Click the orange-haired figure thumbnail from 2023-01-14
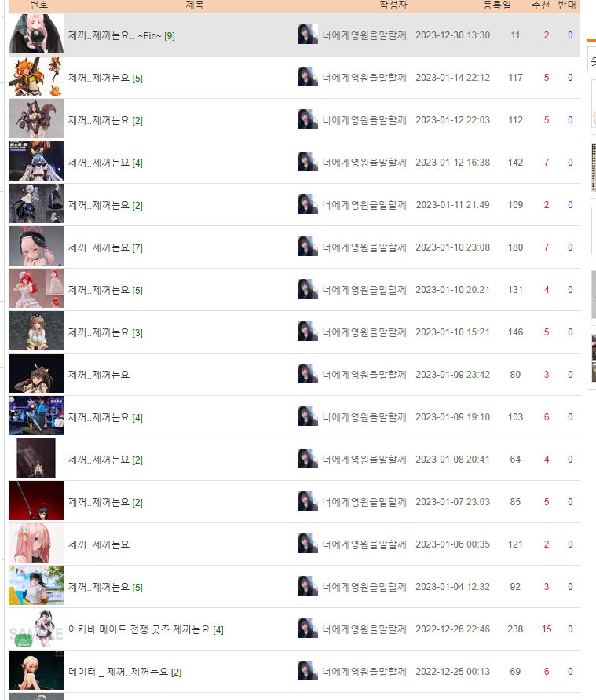This screenshot has width=596, height=700. pyautogui.click(x=36, y=76)
